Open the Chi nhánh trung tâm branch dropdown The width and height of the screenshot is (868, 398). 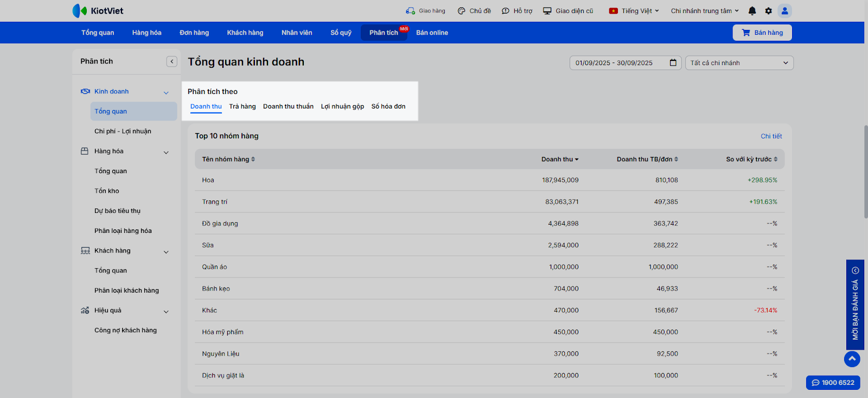pyautogui.click(x=705, y=11)
